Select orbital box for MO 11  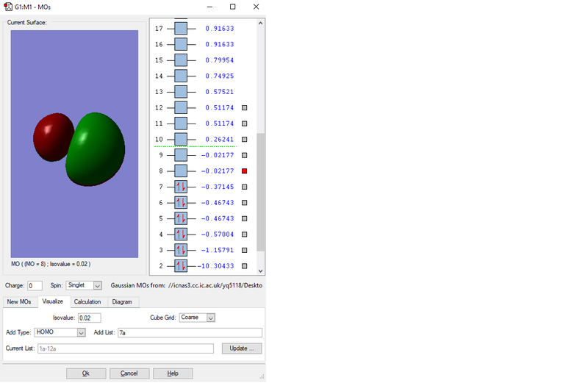pos(181,124)
